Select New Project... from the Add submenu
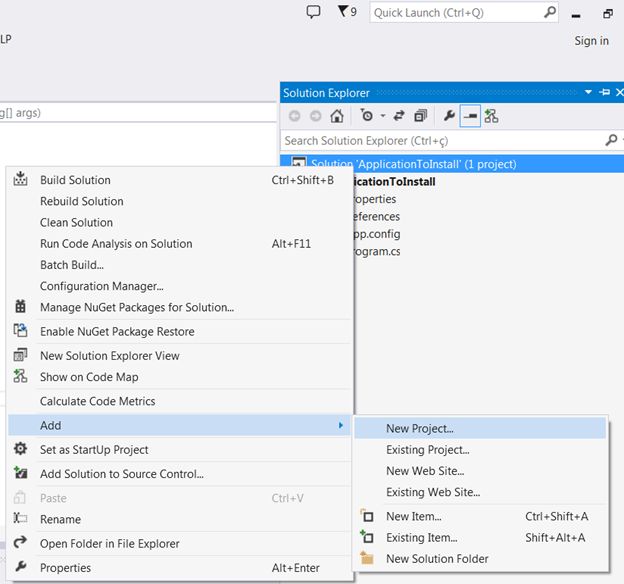 pyautogui.click(x=420, y=428)
